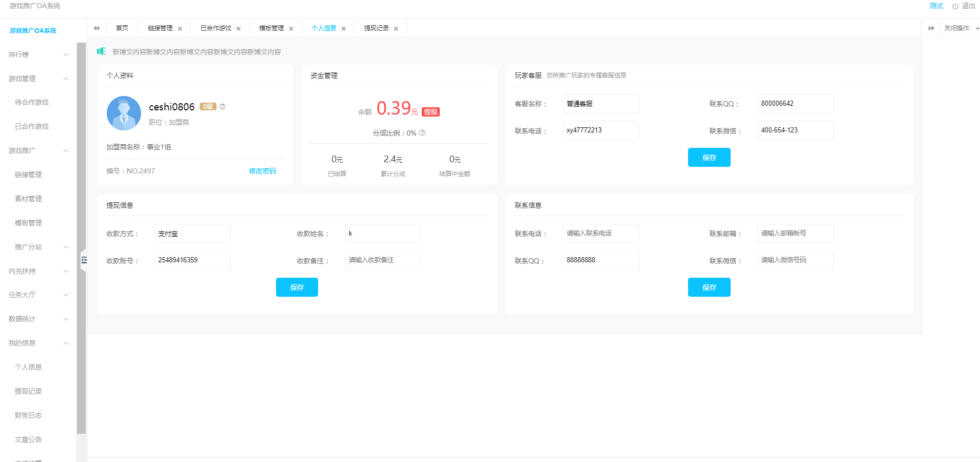
Task: Click the tab scroll-left double arrow icon
Action: (x=96, y=28)
